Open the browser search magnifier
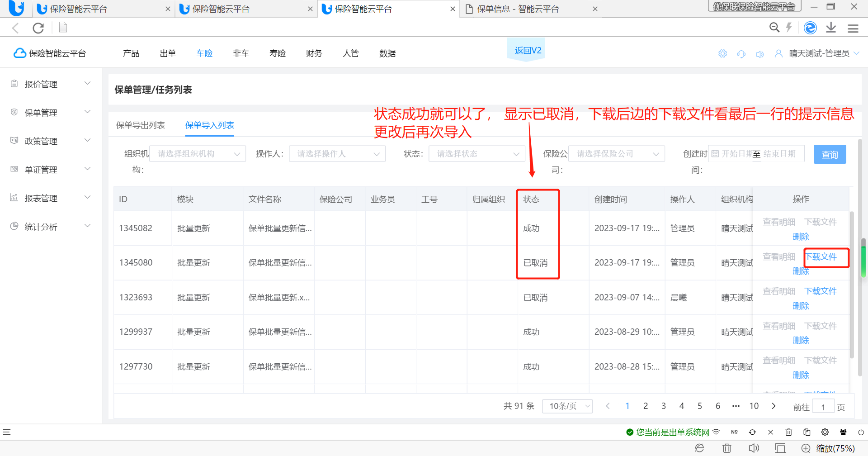Viewport: 868px width, 456px height. click(774, 28)
